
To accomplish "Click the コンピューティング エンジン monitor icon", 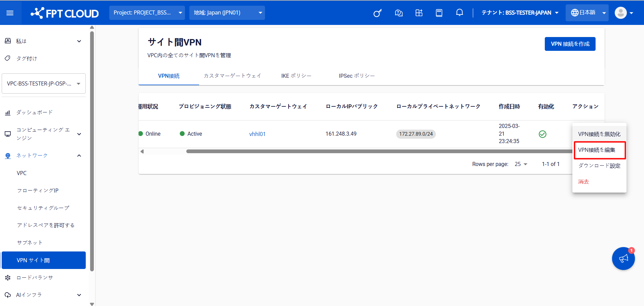I will click(8, 134).
